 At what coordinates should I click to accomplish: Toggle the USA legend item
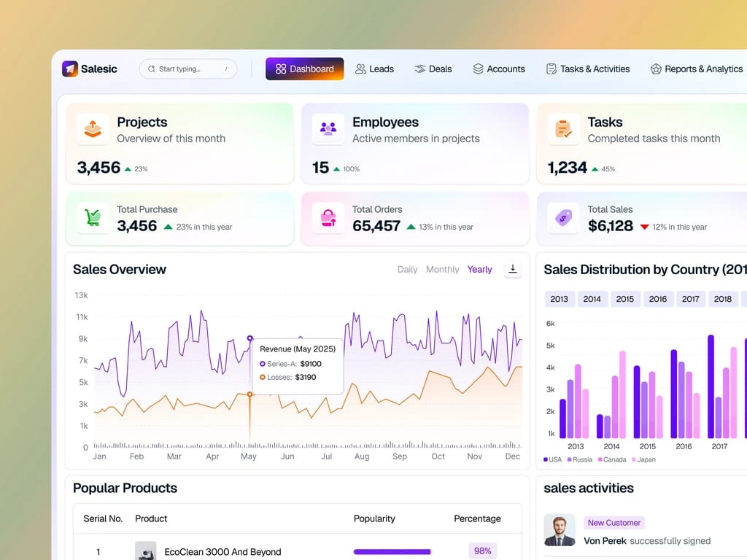click(553, 459)
